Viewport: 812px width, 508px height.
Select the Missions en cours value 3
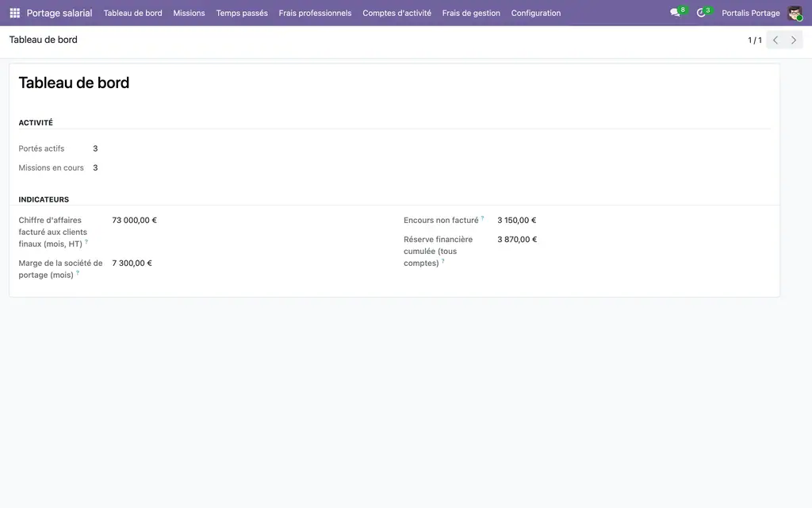[95, 168]
